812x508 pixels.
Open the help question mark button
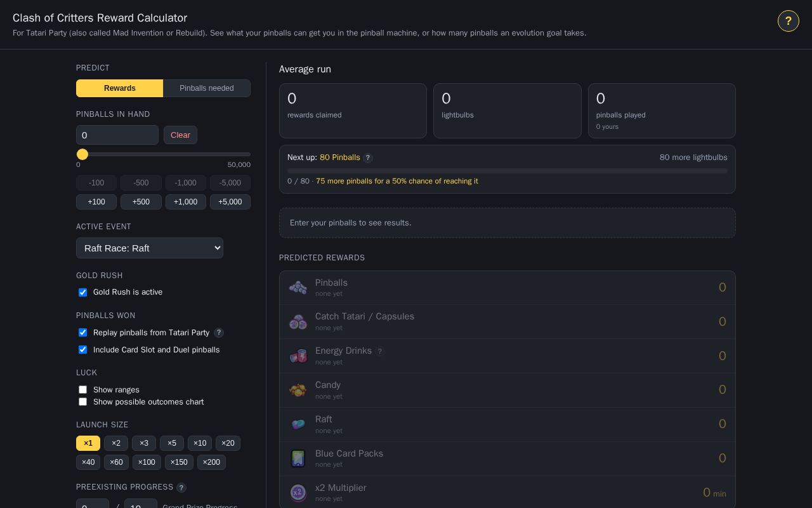click(789, 21)
